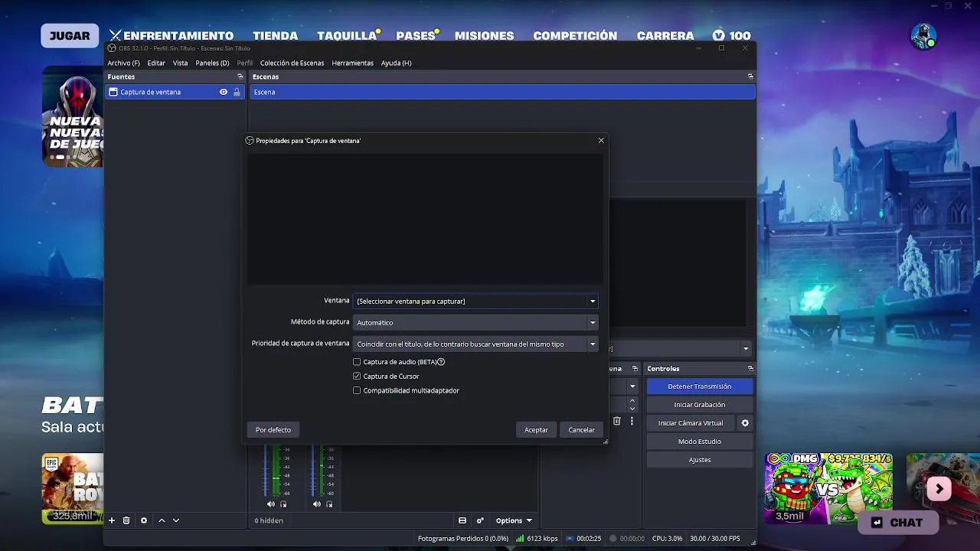This screenshot has height=551, width=980.
Task: Mute the second audio mixer channel
Action: [x=316, y=504]
